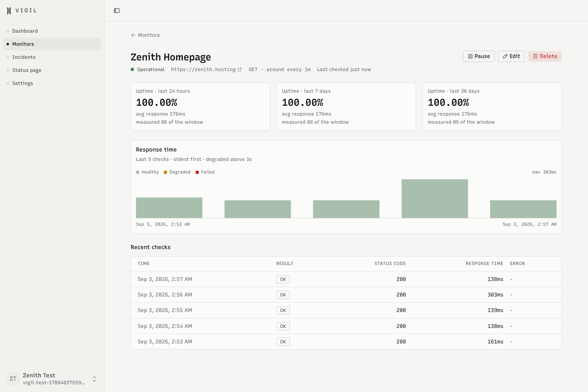Viewport: 588px width, 392px height.
Task: Select the tallest response time bar
Action: pyautogui.click(x=434, y=198)
